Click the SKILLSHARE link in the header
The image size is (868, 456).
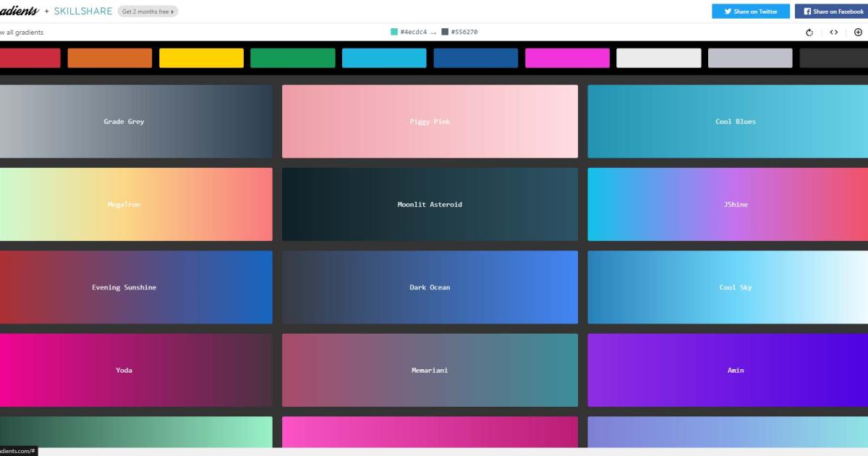click(x=82, y=11)
